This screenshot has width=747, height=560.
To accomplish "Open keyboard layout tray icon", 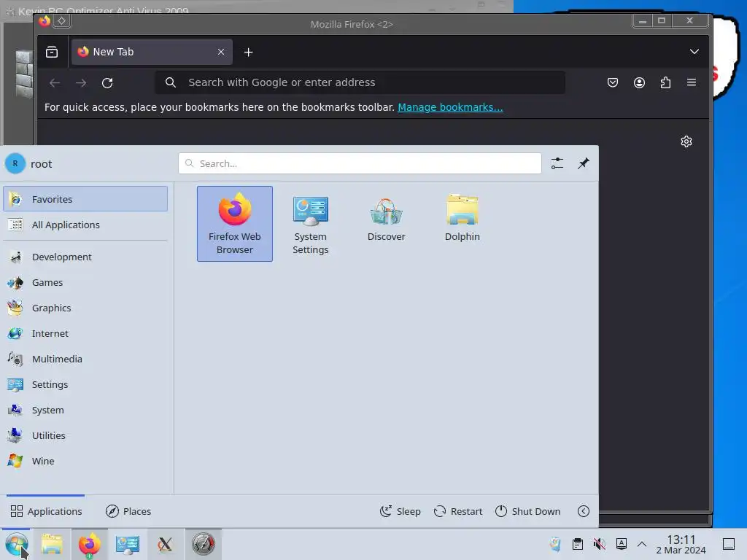I will coord(622,544).
